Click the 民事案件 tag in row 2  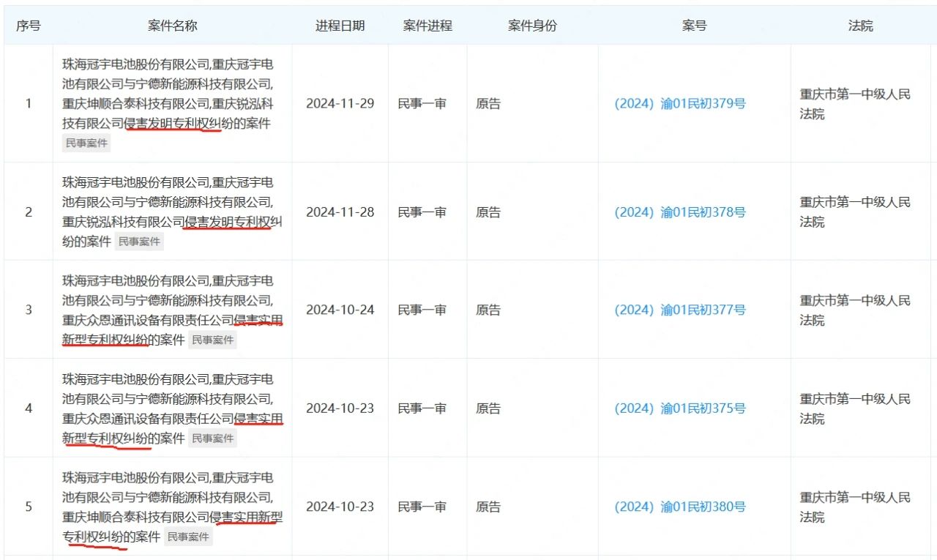(x=139, y=242)
